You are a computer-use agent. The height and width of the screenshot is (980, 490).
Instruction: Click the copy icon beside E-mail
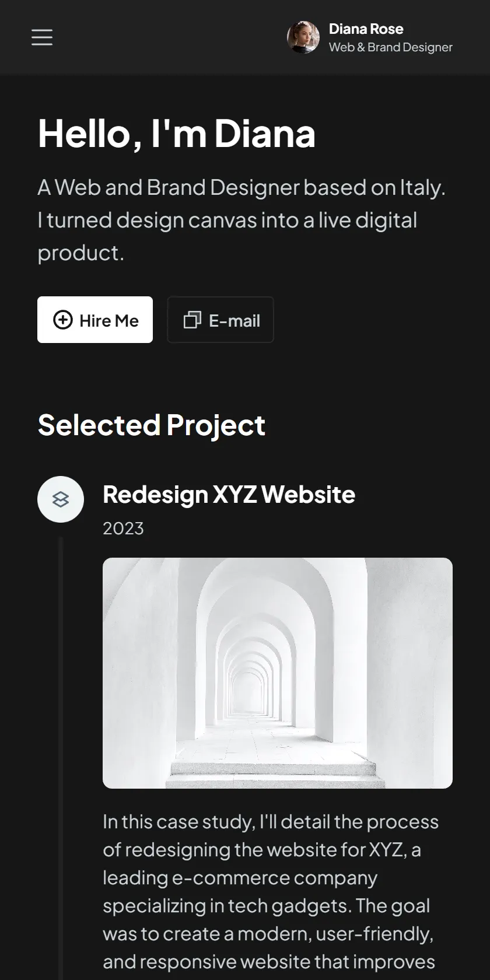(x=192, y=320)
